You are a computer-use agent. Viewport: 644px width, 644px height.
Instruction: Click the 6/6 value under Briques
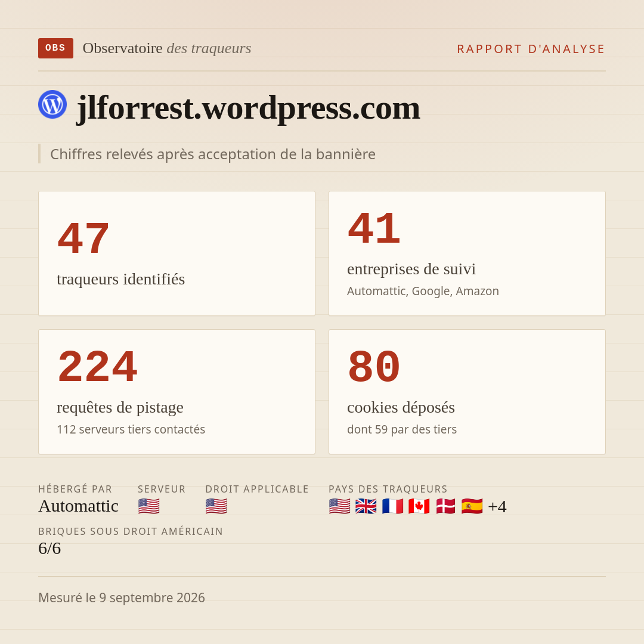pyautogui.click(x=49, y=549)
